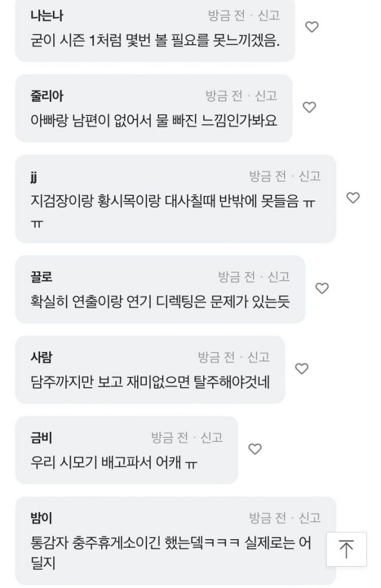This screenshot has width=381, height=588.
Task: Click comment text about 충주휴게소
Action: [169, 543]
